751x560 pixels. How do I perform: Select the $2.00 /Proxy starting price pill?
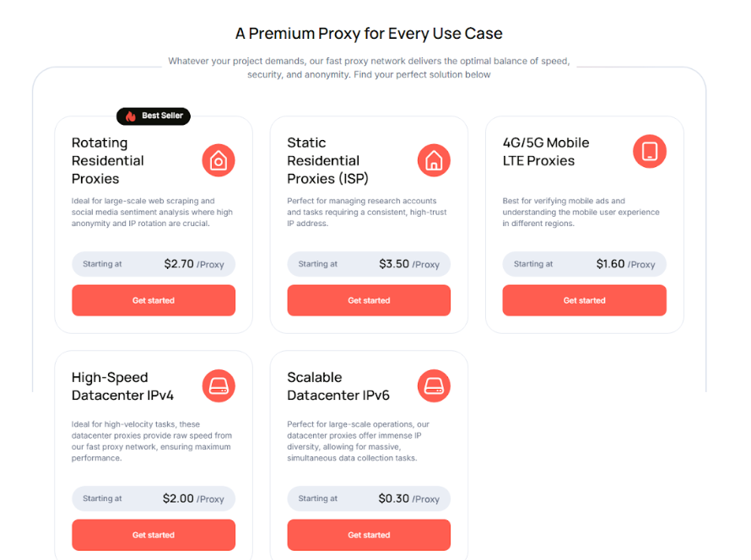154,498
